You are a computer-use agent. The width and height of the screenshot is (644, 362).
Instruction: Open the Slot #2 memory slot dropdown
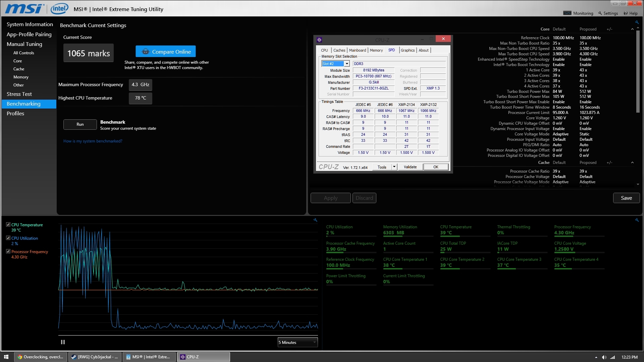tap(347, 64)
